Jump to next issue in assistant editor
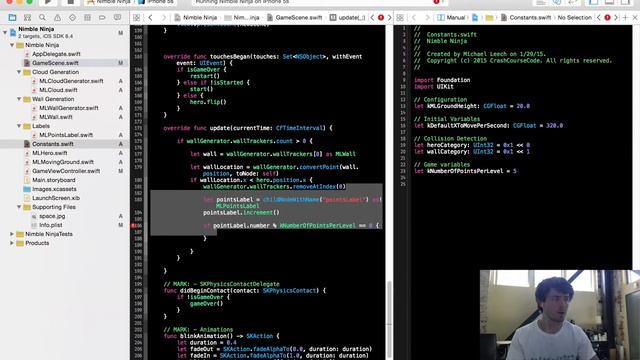The height and width of the screenshot is (360, 640). coord(616,18)
